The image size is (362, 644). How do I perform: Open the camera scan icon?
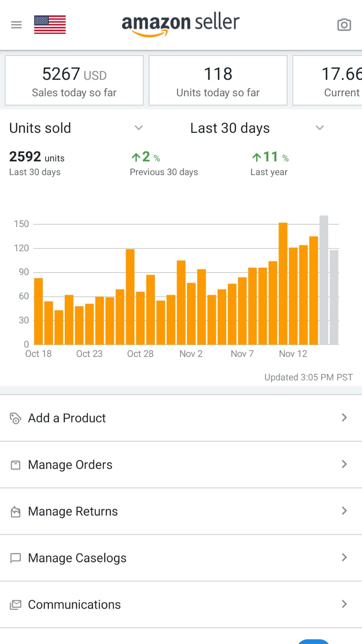(344, 25)
